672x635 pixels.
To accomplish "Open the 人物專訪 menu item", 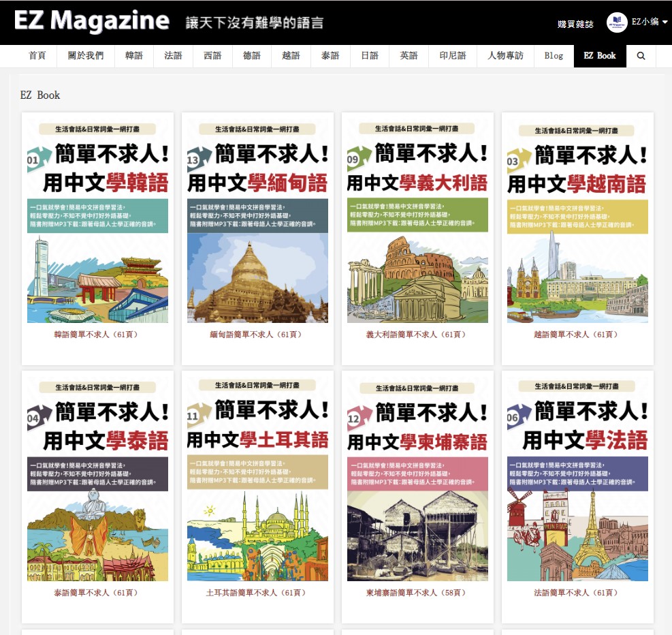I will tap(506, 56).
